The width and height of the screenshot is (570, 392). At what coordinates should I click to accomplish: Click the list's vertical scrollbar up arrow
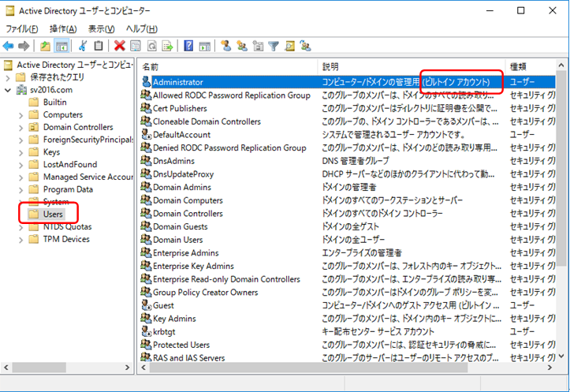coord(561,65)
